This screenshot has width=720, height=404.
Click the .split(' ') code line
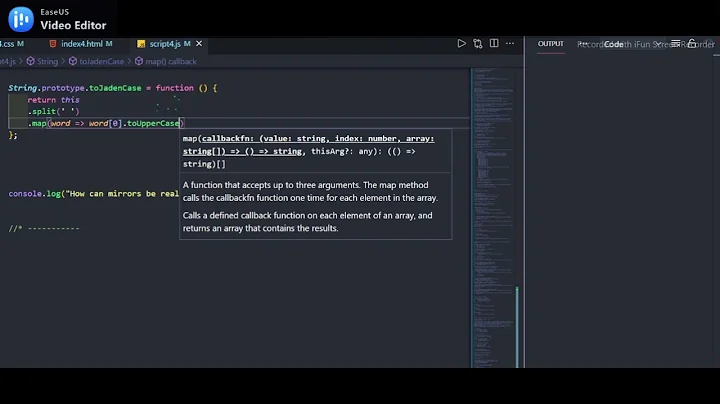53,111
